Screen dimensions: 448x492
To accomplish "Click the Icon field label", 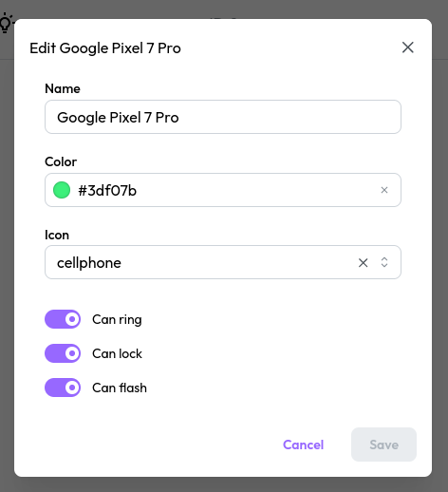I will click(x=57, y=235).
